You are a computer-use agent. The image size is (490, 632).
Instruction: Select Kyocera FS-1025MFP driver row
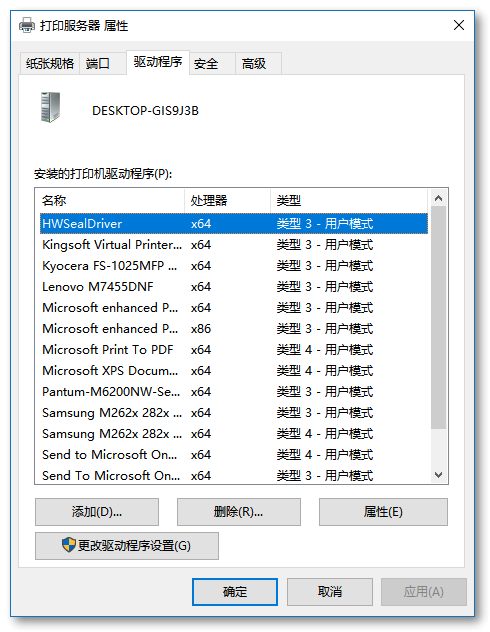[234, 266]
